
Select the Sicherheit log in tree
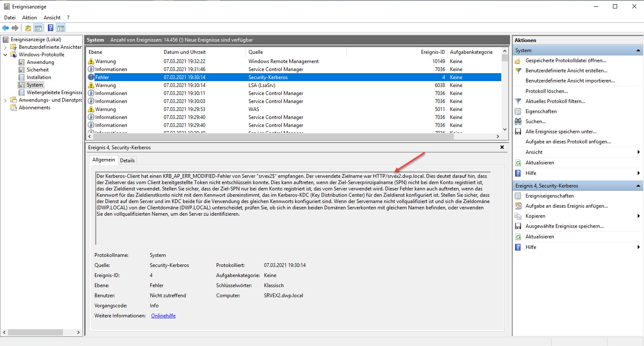[38, 70]
